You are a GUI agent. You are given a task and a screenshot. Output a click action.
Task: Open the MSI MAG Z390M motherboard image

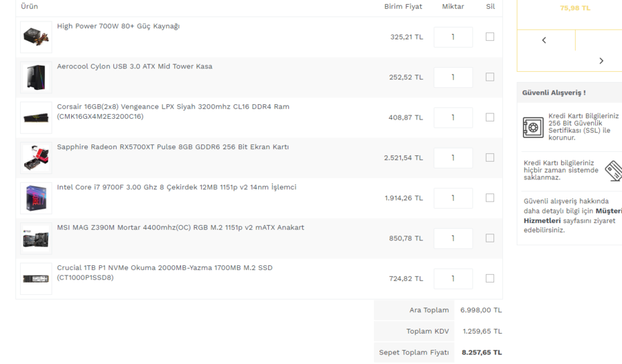tap(36, 238)
